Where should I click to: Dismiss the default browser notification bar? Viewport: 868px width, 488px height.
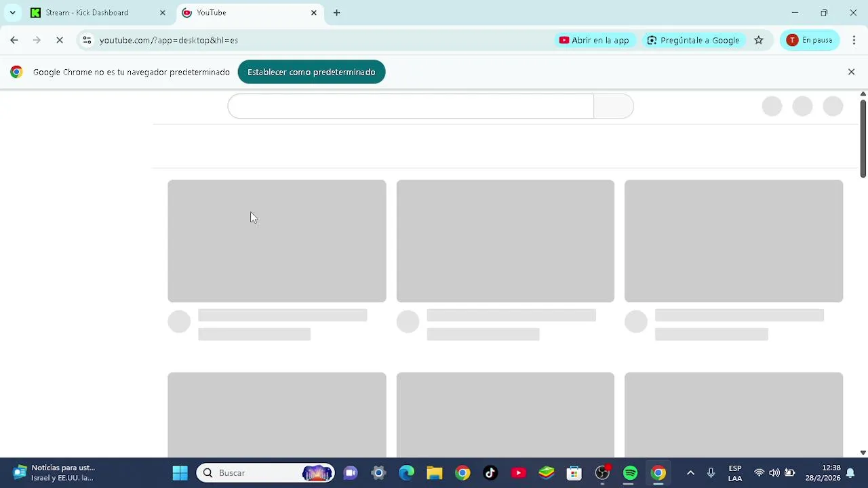tap(852, 72)
